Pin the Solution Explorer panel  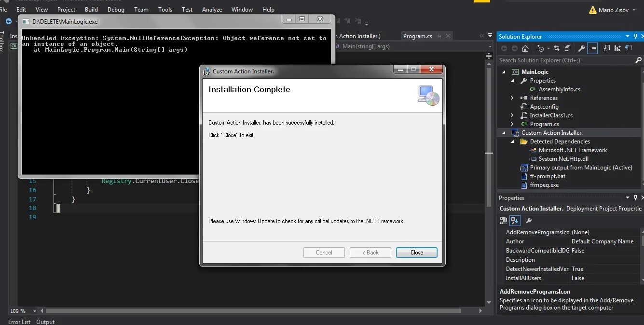(636, 36)
